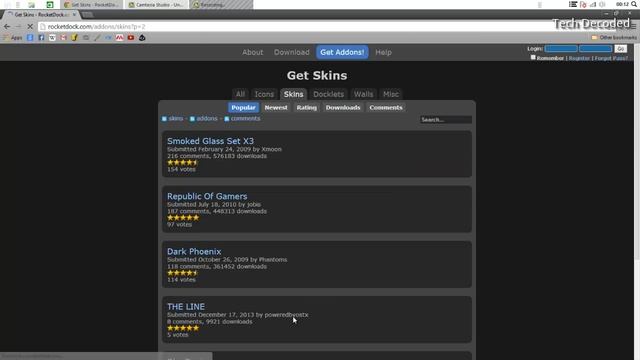This screenshot has width=640, height=360.
Task: Close the Get Skins browser tab
Action: click(x=74, y=14)
